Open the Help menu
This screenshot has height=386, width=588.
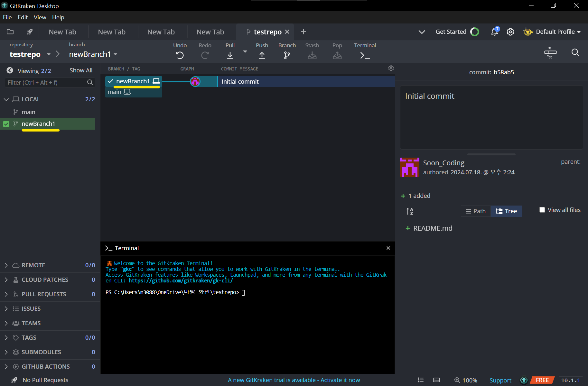pyautogui.click(x=58, y=17)
